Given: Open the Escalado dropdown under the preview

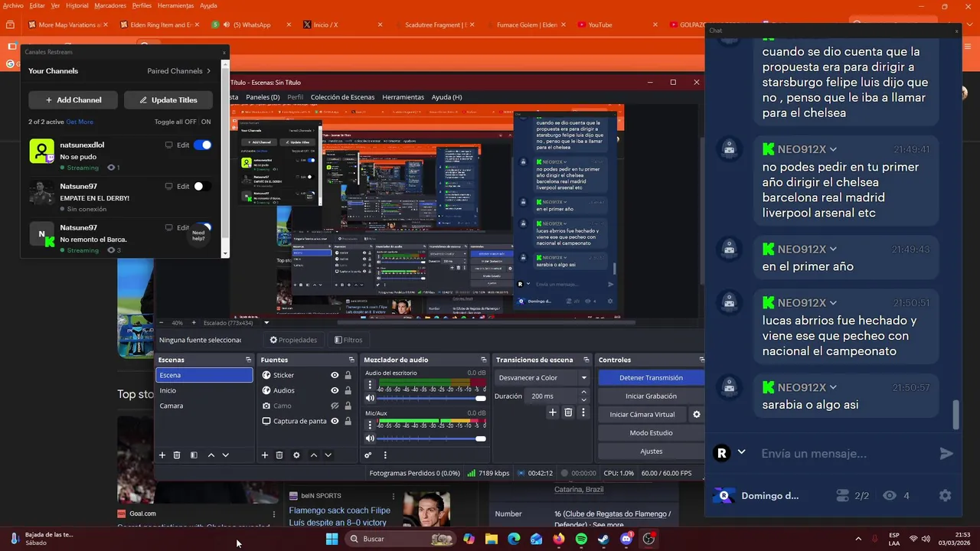Looking at the screenshot, I should (266, 323).
